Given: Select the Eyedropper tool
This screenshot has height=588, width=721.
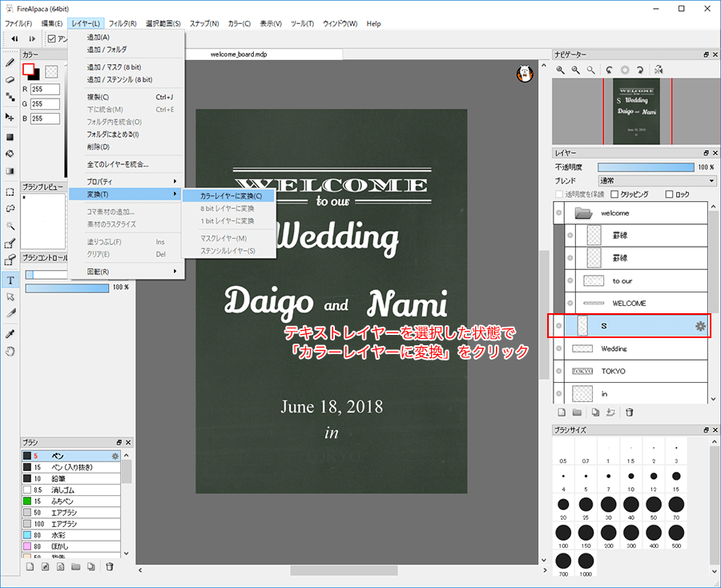Looking at the screenshot, I should 10,333.
